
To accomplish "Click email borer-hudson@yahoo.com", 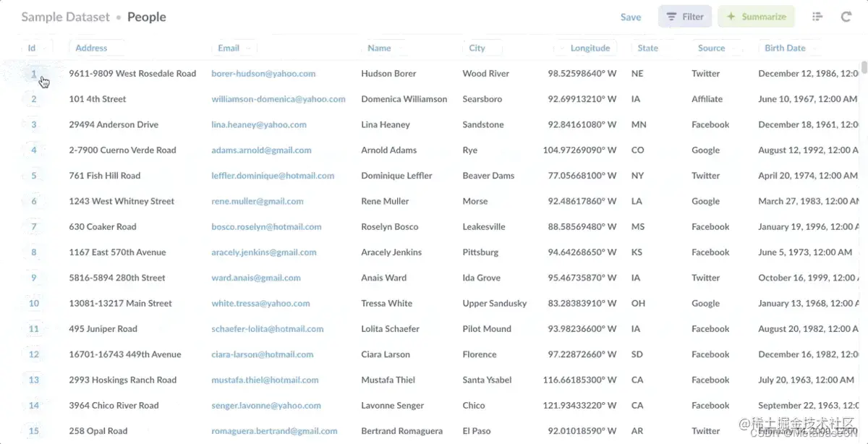I will click(263, 74).
